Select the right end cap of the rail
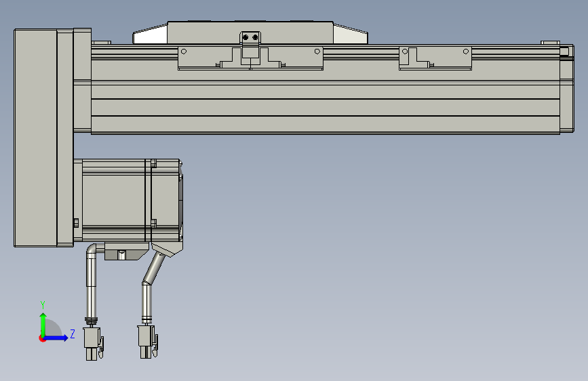This screenshot has height=381, width=588. click(x=566, y=89)
